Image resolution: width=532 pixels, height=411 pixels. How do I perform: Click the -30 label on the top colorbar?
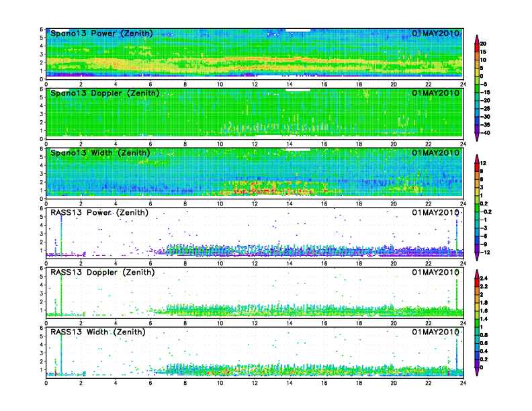point(485,117)
